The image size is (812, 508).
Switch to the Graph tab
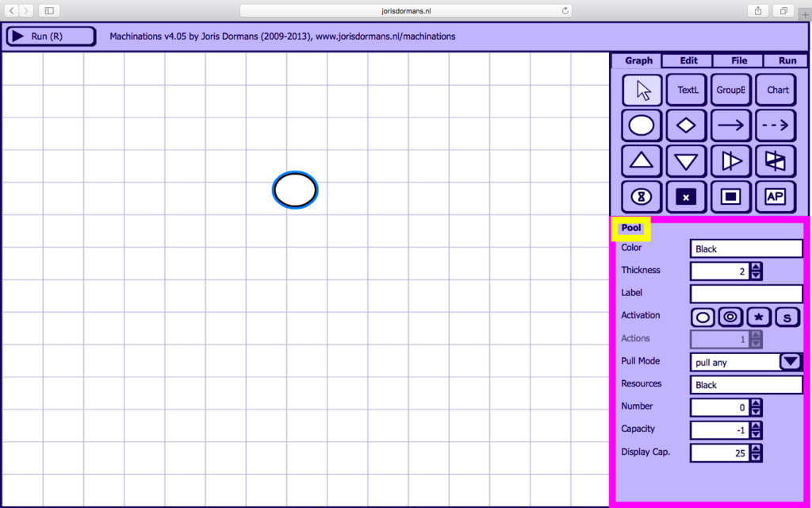638,60
